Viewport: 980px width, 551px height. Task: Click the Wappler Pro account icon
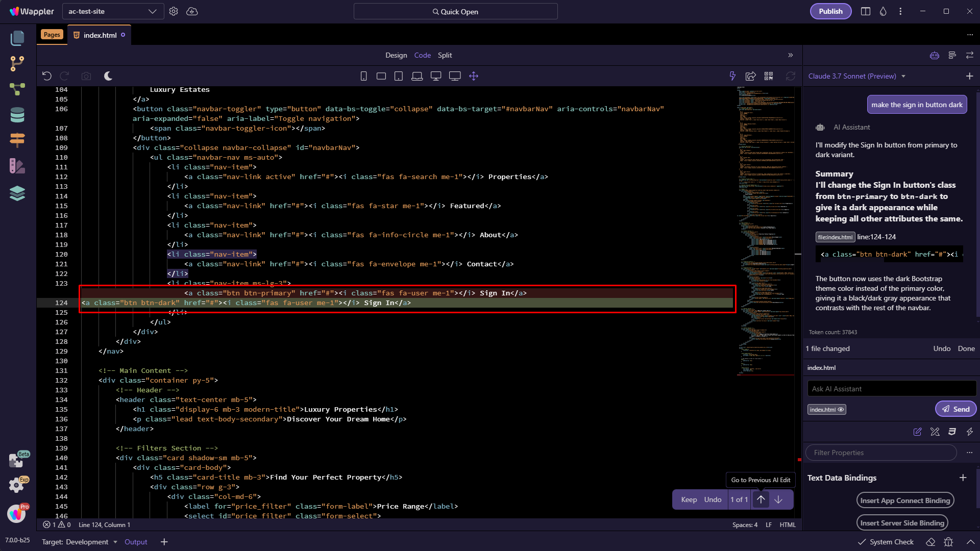[x=16, y=513]
